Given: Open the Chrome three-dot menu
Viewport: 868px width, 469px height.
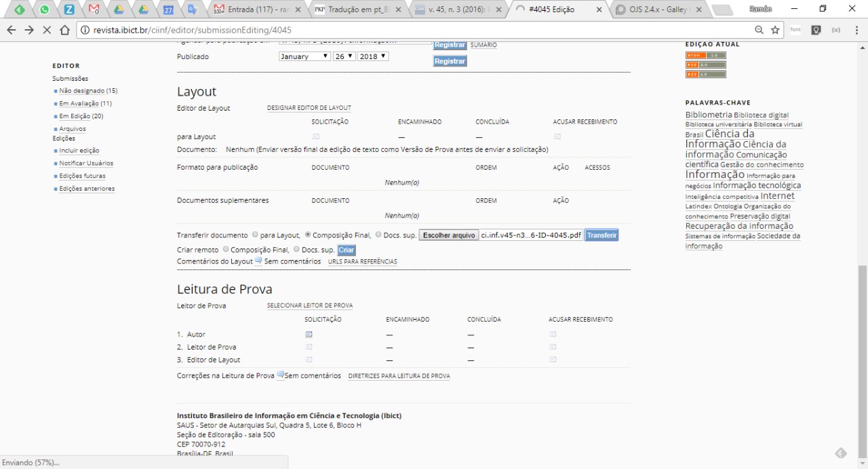Looking at the screenshot, I should (x=857, y=30).
